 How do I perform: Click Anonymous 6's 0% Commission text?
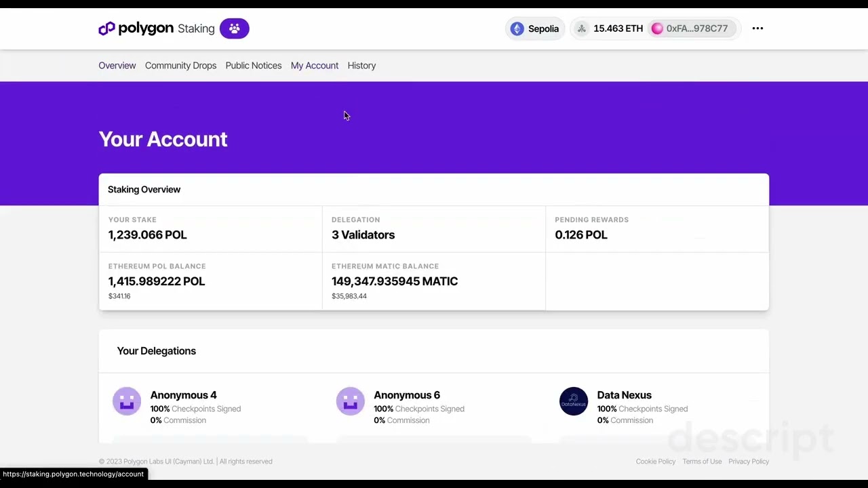pyautogui.click(x=401, y=420)
